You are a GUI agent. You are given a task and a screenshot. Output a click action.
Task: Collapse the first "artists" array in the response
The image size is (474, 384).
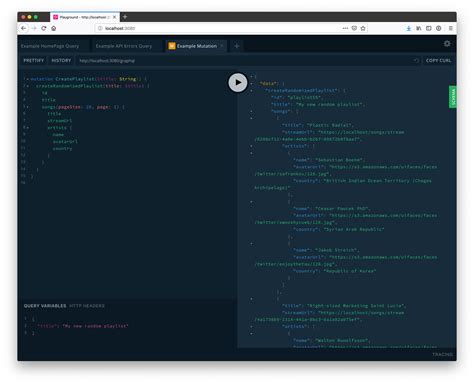[x=252, y=146]
